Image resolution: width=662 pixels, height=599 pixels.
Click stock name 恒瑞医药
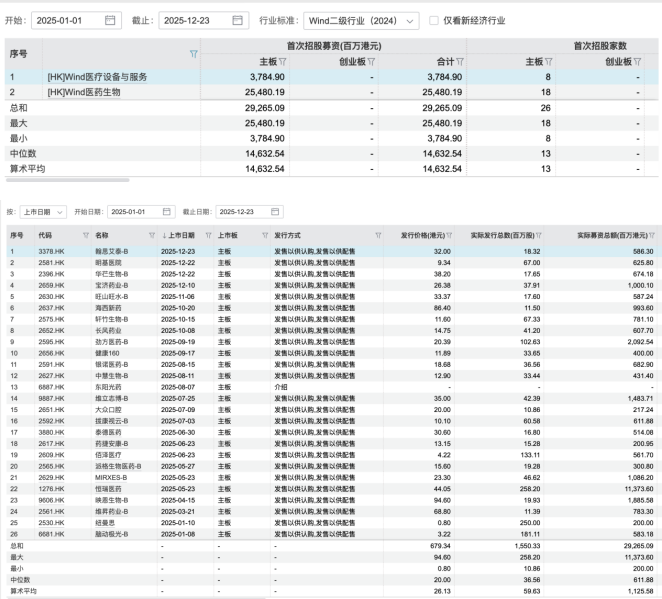click(x=107, y=487)
